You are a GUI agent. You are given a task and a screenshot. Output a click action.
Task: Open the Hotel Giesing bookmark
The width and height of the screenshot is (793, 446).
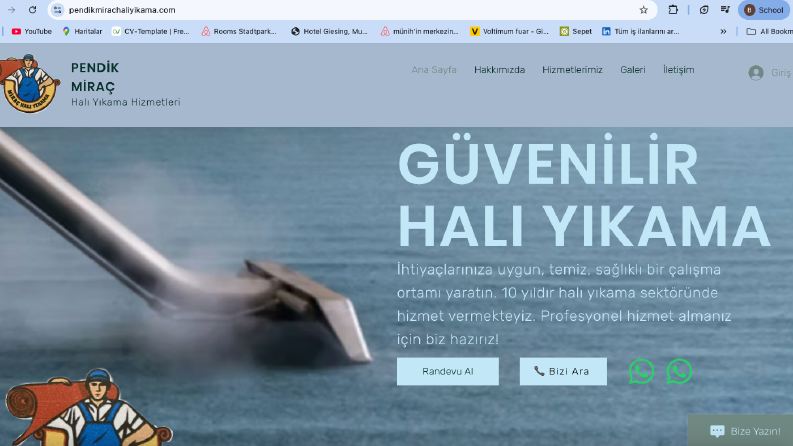pos(329,31)
